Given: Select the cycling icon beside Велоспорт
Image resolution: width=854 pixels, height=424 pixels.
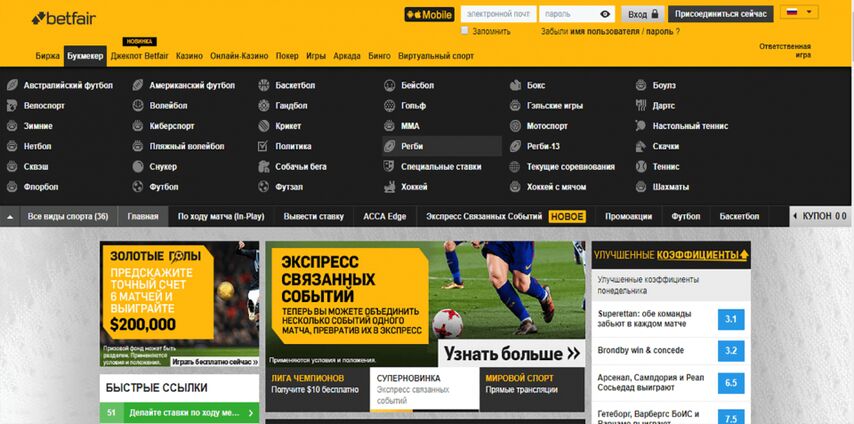Looking at the screenshot, I should click(12, 106).
